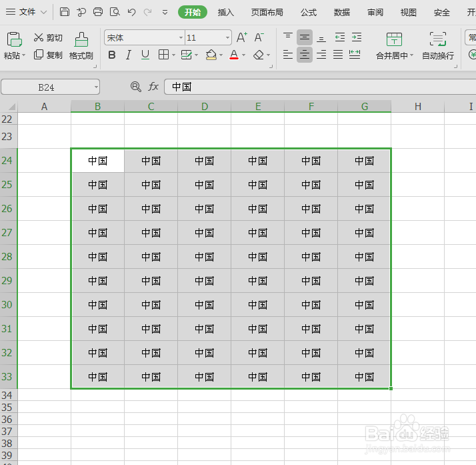The height and width of the screenshot is (465, 476).
Task: Apply fill color bucket icon
Action: (x=211, y=55)
